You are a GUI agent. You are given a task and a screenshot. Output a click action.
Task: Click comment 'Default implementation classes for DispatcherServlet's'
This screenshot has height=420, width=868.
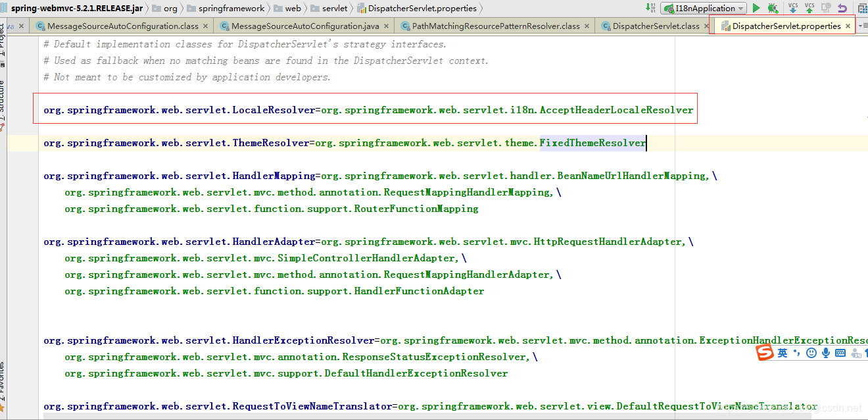(245, 44)
